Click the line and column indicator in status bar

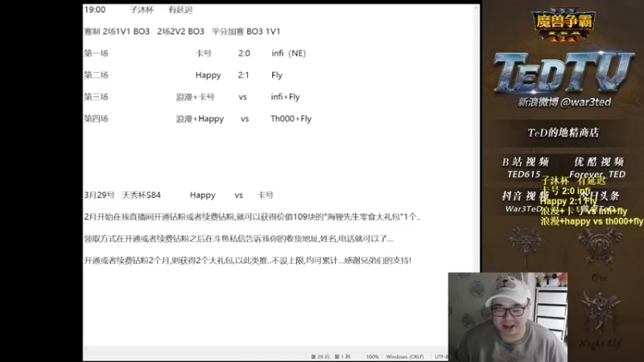pyautogui.click(x=331, y=356)
